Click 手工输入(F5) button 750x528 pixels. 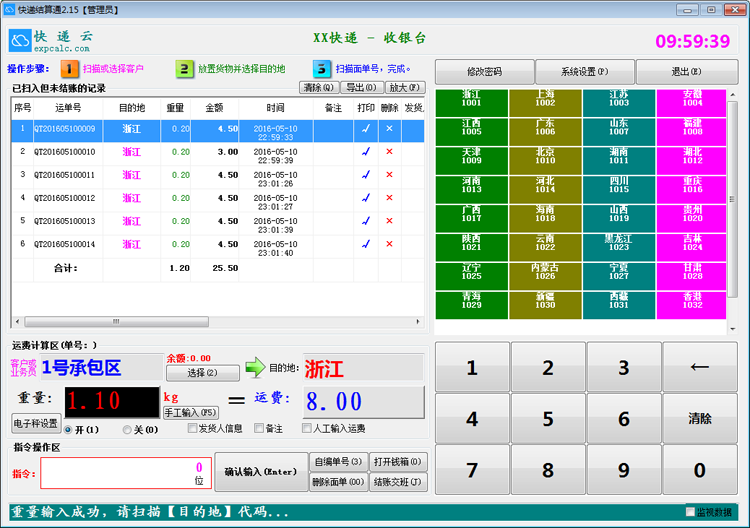pyautogui.click(x=191, y=412)
